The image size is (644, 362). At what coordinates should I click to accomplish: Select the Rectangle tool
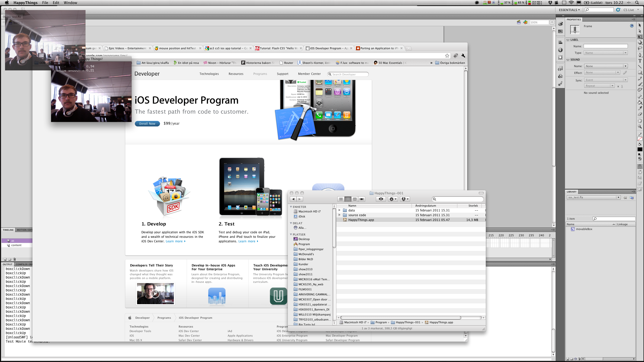pyautogui.click(x=640, y=72)
